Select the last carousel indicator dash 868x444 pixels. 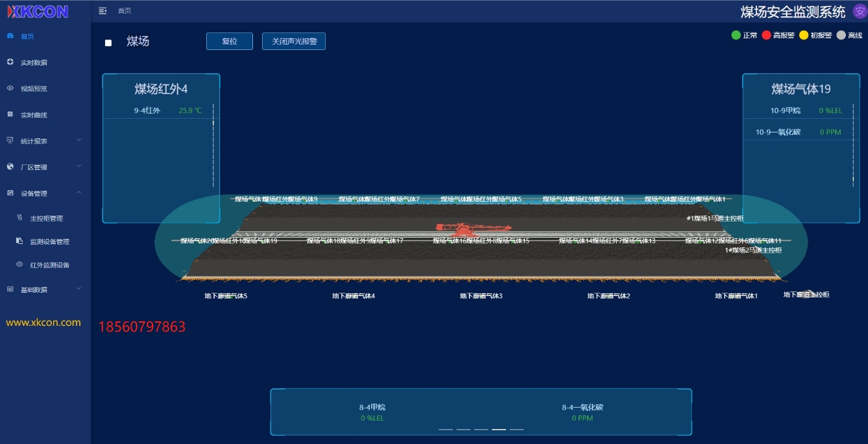(x=516, y=430)
